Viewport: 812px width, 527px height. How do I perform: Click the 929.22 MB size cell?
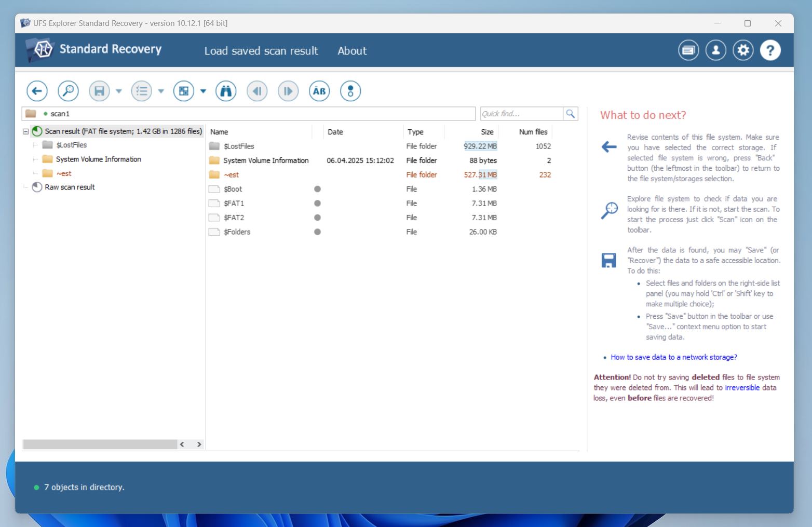coord(480,146)
